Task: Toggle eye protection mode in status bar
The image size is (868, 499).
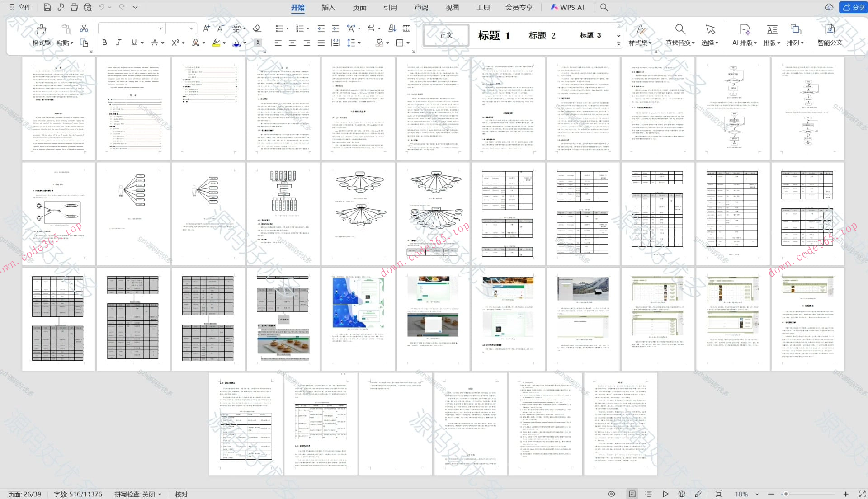Action: pos(611,494)
